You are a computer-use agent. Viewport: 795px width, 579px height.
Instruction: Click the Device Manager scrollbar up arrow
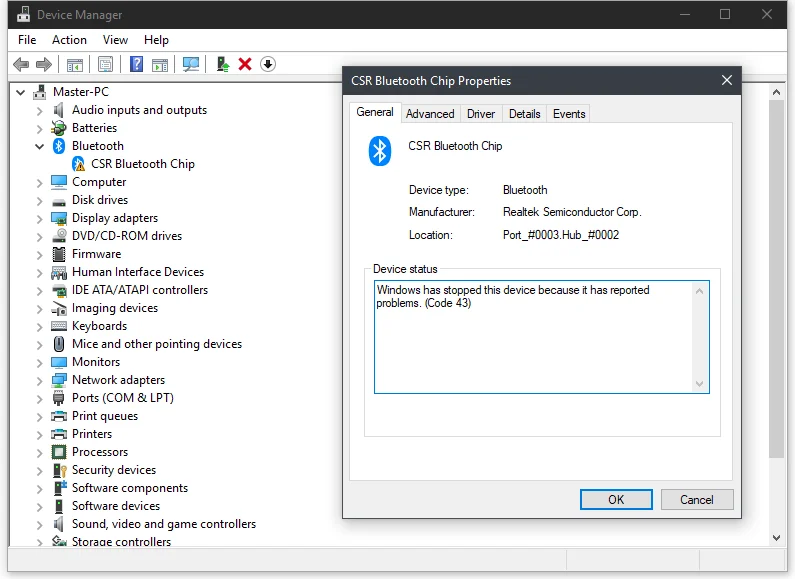pos(776,92)
